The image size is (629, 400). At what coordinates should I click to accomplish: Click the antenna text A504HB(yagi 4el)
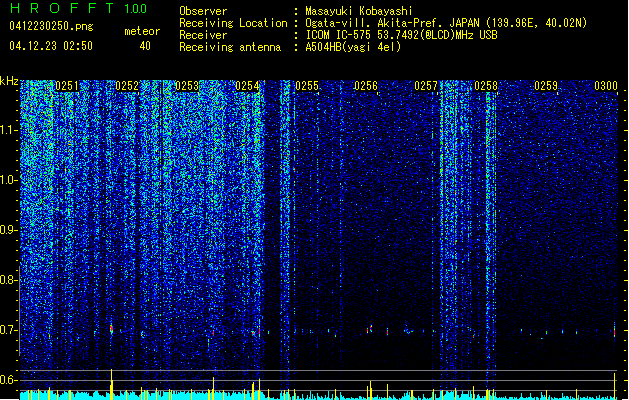pyautogui.click(x=353, y=47)
